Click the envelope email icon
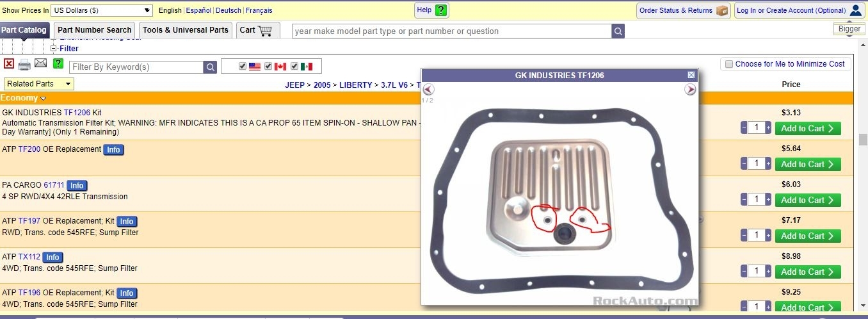 coord(40,63)
